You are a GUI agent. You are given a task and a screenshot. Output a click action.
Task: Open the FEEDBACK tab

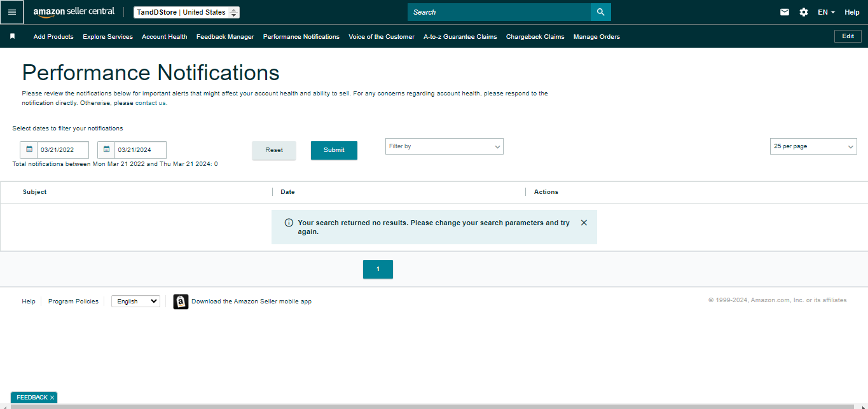click(x=32, y=398)
